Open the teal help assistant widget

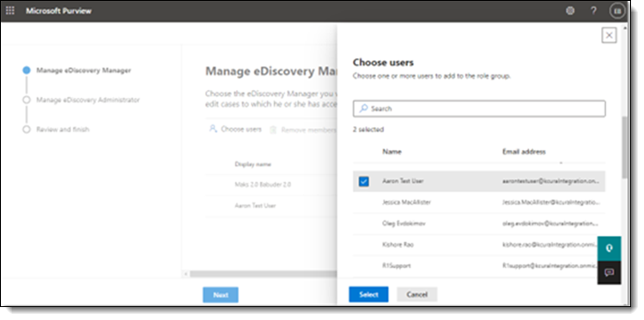point(609,249)
